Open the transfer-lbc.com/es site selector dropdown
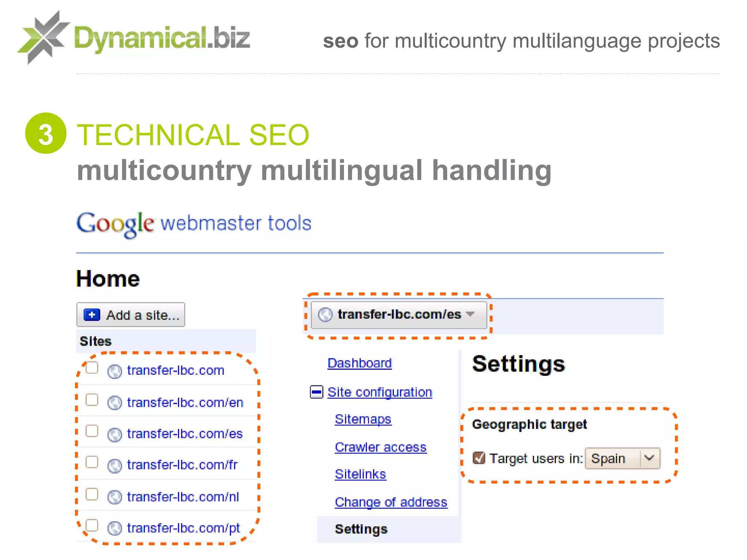The height and width of the screenshot is (560, 747). [399, 315]
